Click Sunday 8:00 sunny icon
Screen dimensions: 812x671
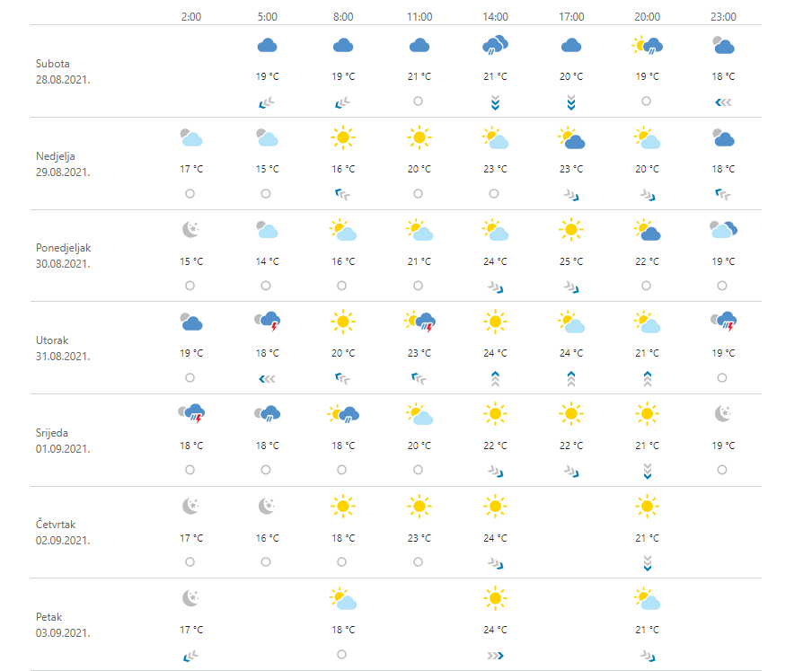(342, 137)
